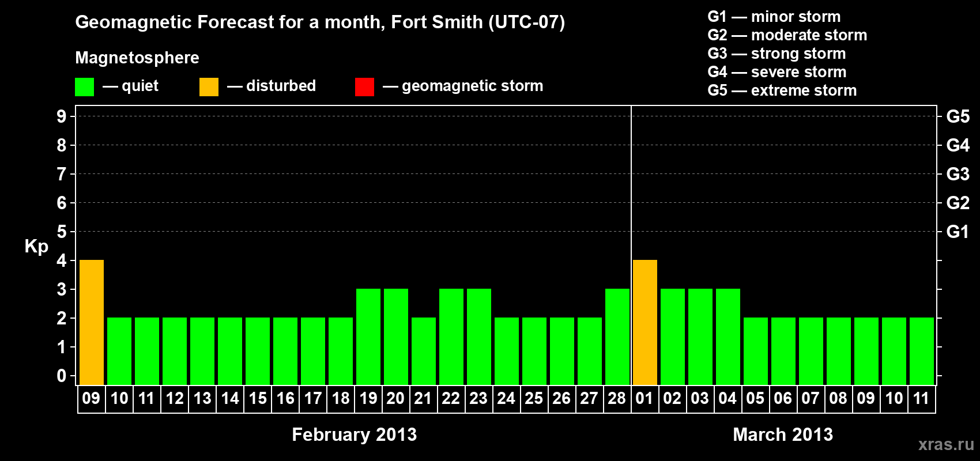Click the Kp axis value 9

tap(62, 116)
